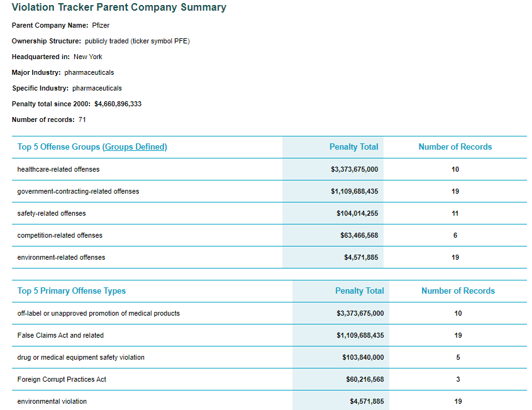Click environmental violation row label

click(x=52, y=402)
